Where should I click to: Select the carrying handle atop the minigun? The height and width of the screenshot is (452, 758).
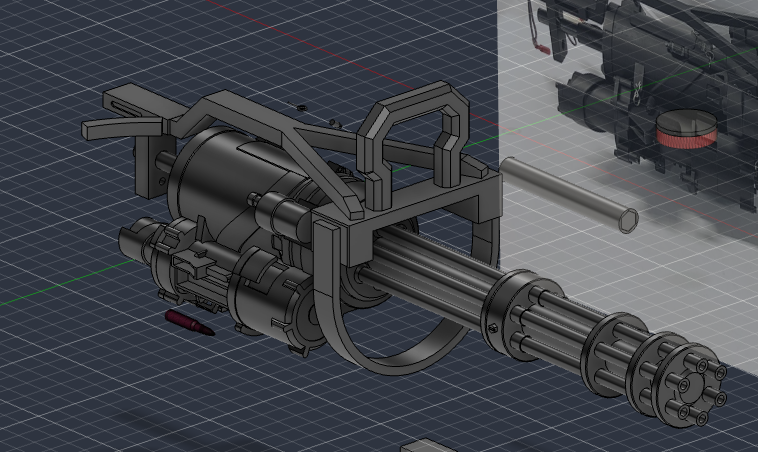pyautogui.click(x=412, y=143)
